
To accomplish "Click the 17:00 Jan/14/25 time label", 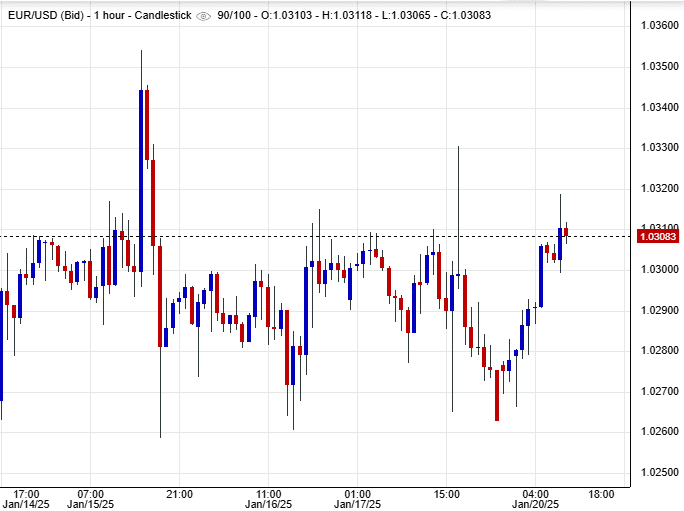I will pos(26,499).
